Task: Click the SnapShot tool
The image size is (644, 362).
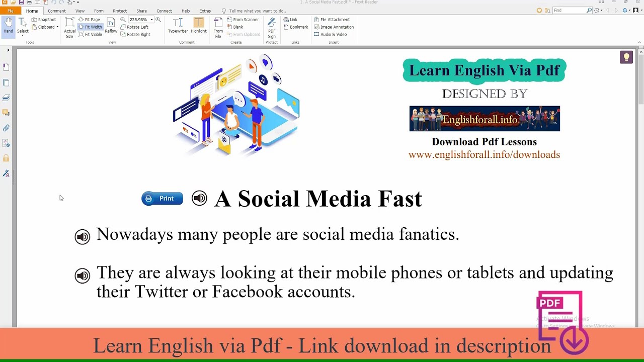Action: click(x=44, y=20)
